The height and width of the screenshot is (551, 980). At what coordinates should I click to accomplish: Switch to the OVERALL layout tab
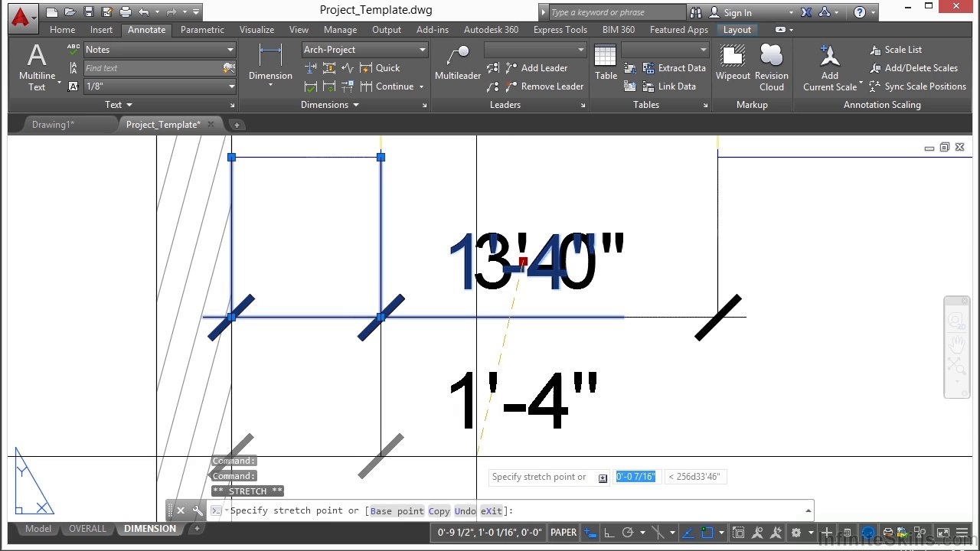click(89, 529)
